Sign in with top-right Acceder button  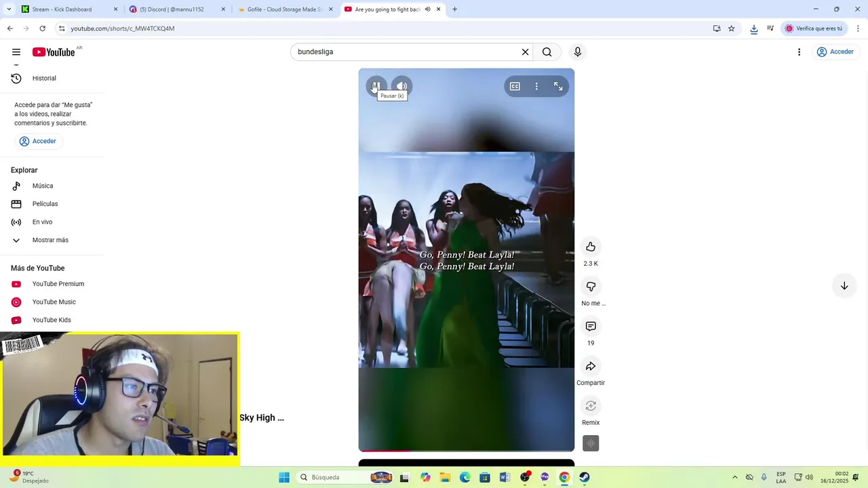coord(835,52)
